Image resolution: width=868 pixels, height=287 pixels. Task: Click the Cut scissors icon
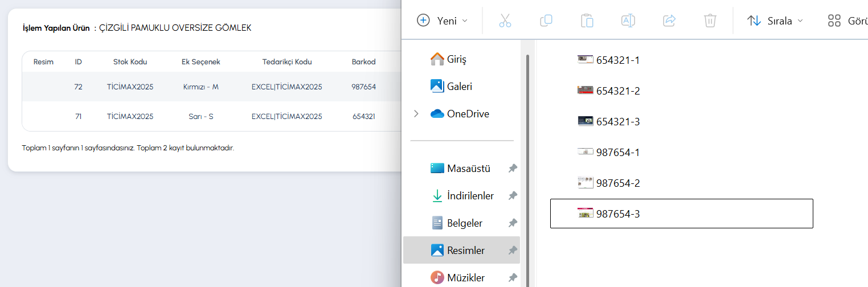click(x=505, y=21)
